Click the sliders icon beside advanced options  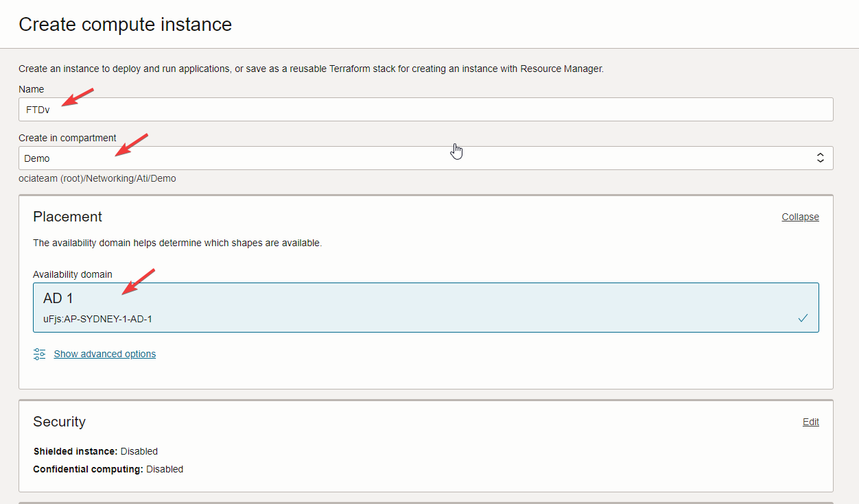(x=40, y=354)
